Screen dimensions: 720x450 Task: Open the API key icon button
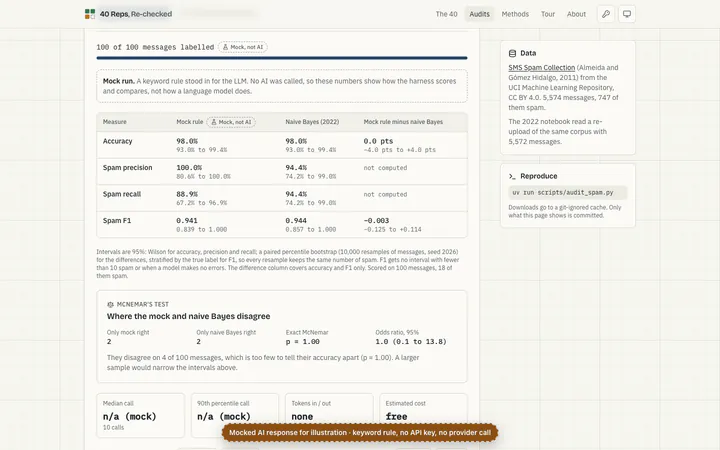pyautogui.click(x=606, y=14)
